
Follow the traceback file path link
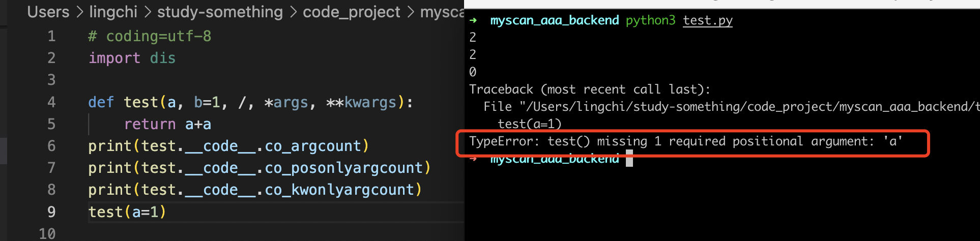pos(748,107)
